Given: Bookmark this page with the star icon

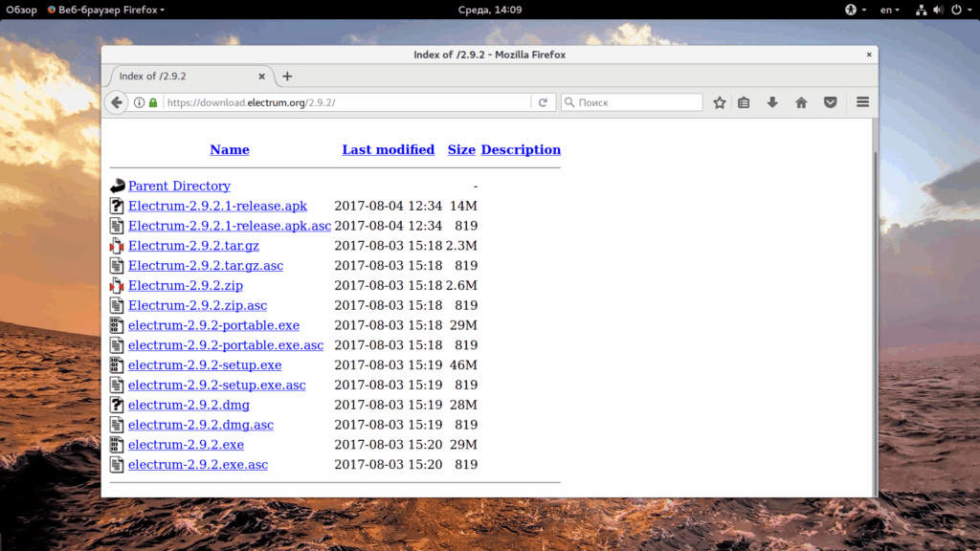Looking at the screenshot, I should tap(720, 102).
